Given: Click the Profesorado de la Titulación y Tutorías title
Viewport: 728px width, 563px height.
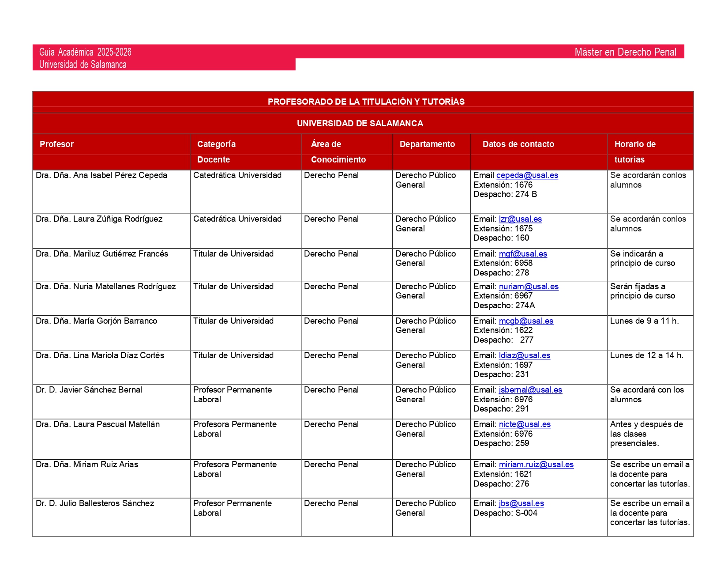Looking at the screenshot, I should [366, 102].
